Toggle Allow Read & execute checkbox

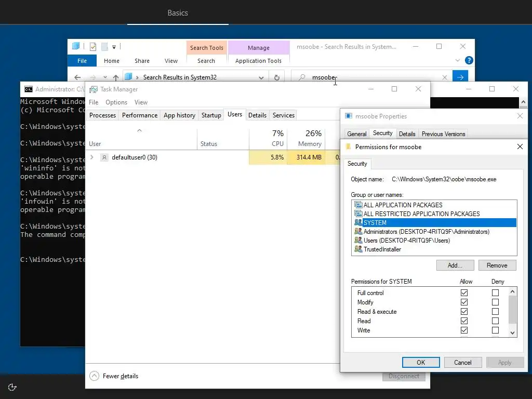pos(464,311)
